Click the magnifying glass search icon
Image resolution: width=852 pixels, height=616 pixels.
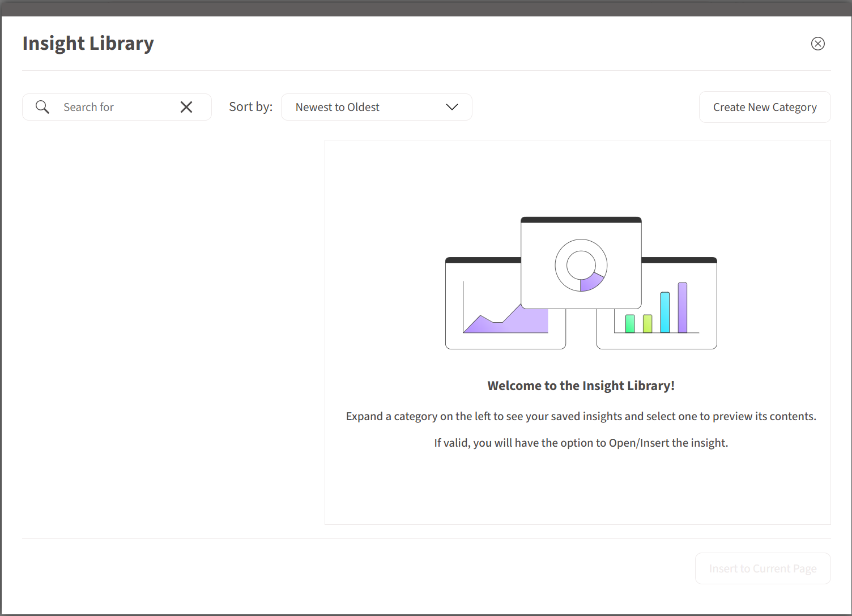point(42,107)
